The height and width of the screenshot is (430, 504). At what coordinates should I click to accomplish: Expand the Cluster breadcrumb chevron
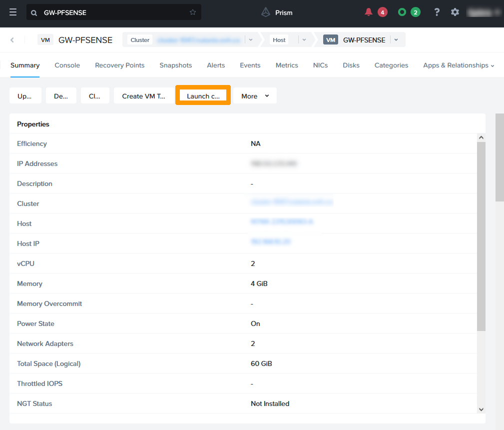[x=250, y=39]
